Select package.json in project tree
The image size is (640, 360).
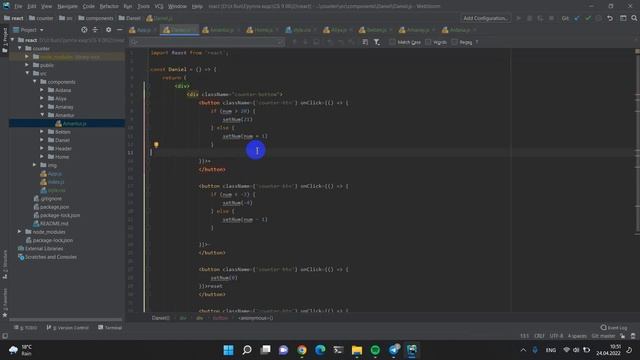coord(54,207)
